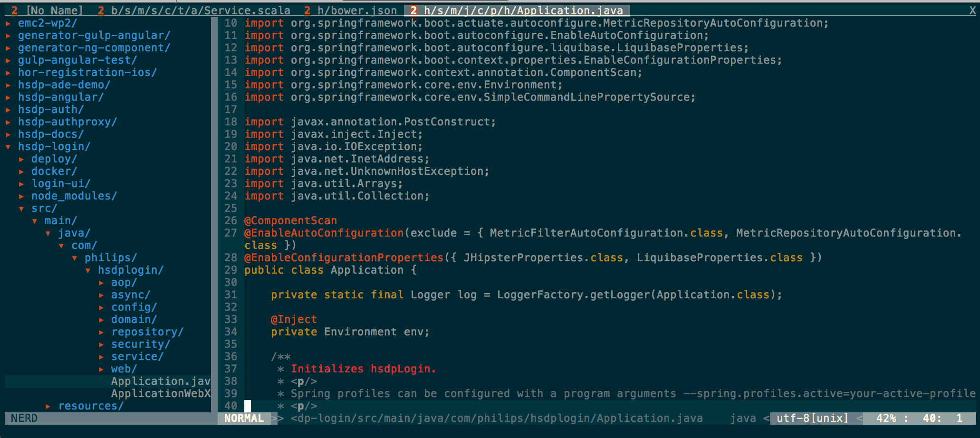Expand the node_modules folder arrow
980x438 pixels.
tap(22, 196)
